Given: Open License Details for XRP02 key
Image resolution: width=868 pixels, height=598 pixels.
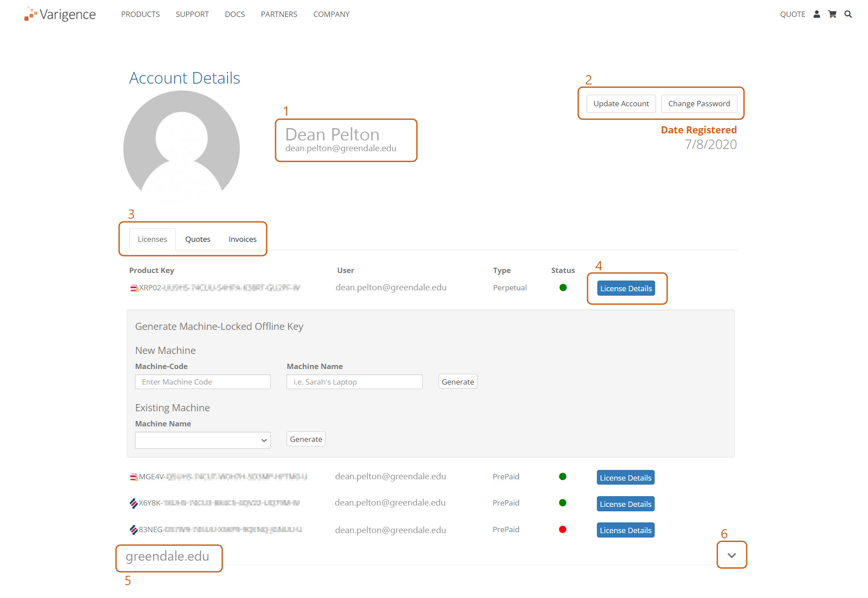Looking at the screenshot, I should pos(626,288).
